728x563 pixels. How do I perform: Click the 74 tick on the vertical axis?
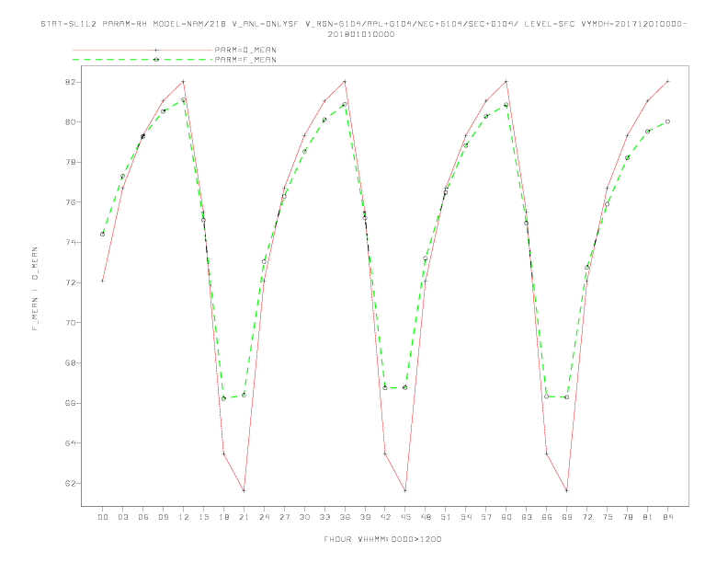click(70, 243)
